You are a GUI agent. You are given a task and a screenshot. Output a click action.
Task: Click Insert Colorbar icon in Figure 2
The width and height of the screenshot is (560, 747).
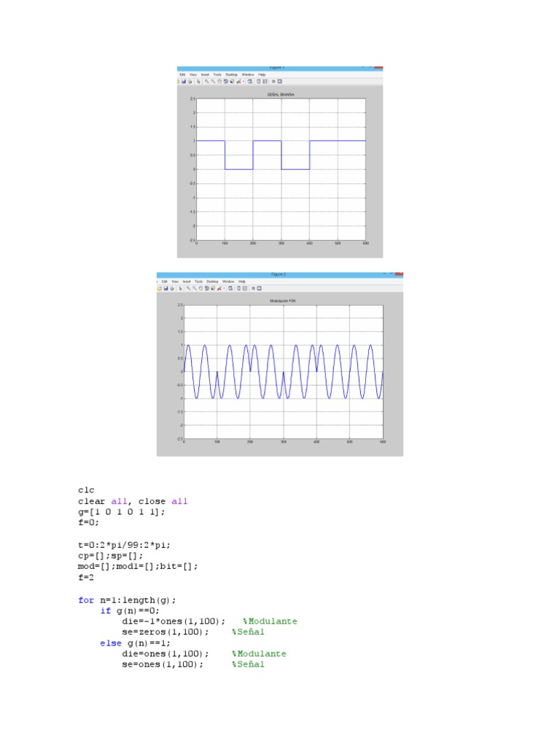238,288
